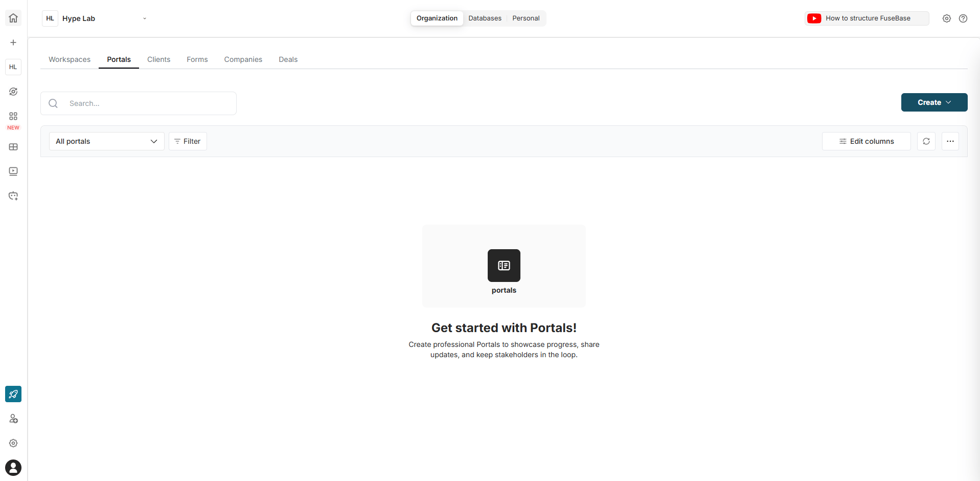Open the help question-mark icon
Viewport: 980px width, 481px height.
pyautogui.click(x=963, y=18)
